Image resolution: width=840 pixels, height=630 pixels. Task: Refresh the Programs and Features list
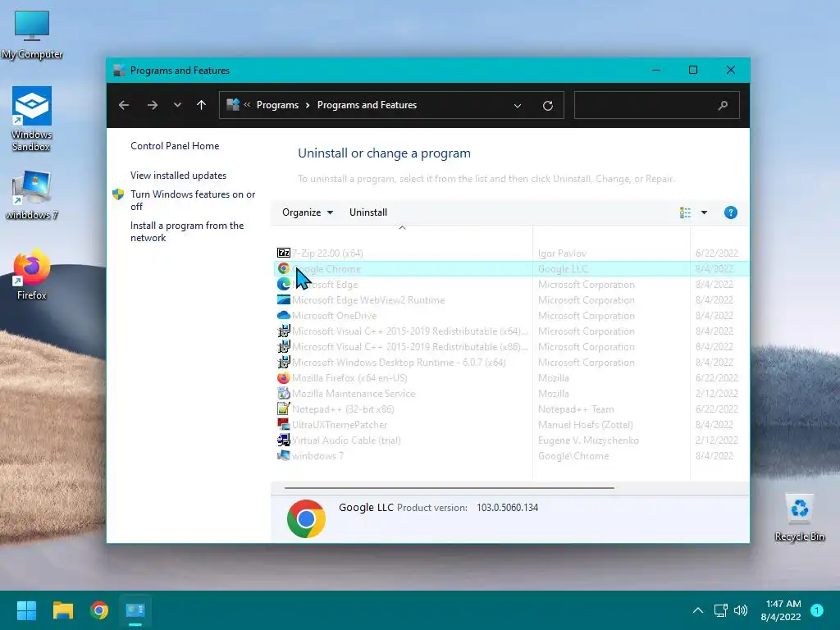(547, 106)
